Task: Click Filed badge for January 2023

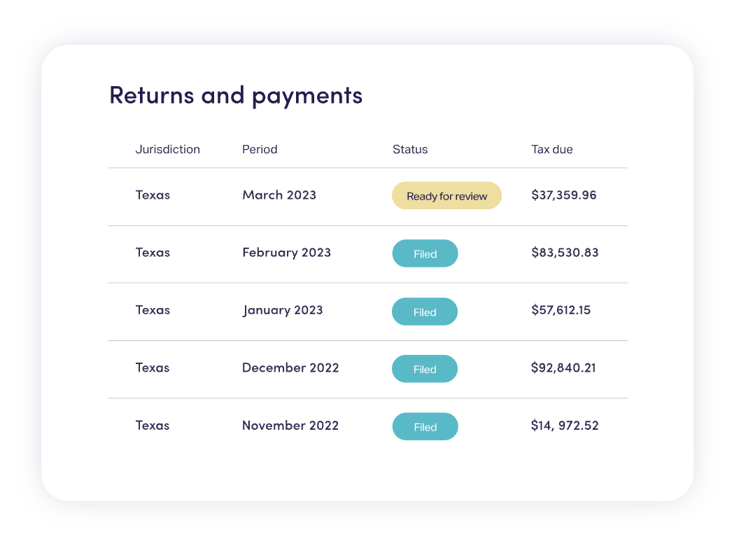Action: (x=425, y=312)
